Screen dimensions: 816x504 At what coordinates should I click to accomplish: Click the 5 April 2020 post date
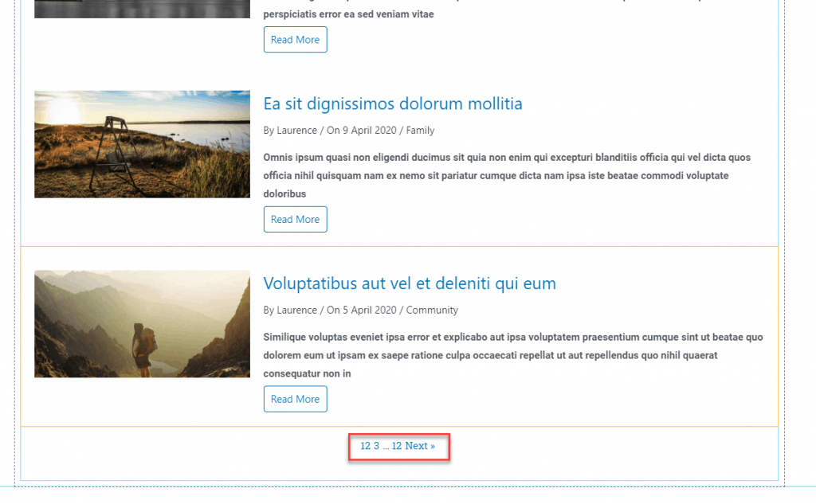pos(367,311)
